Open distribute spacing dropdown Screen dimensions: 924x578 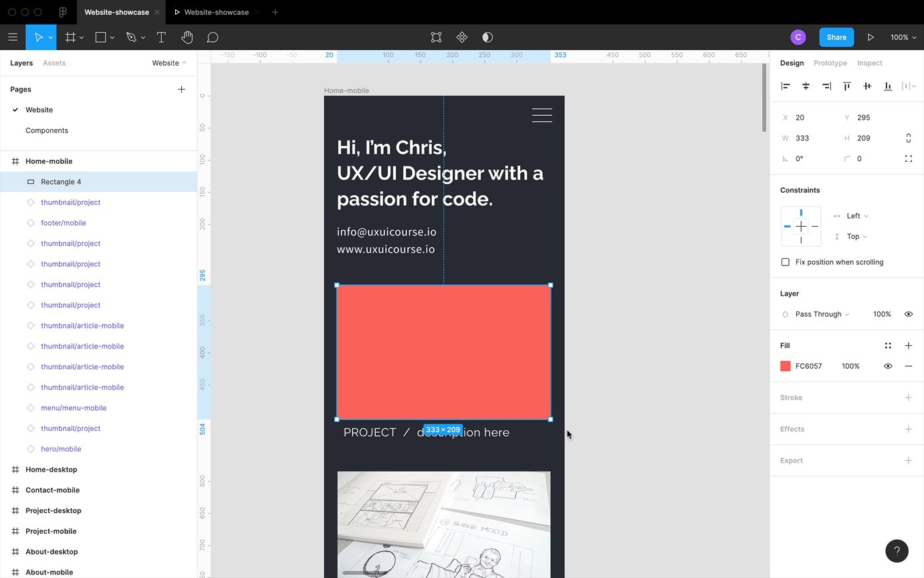(x=909, y=86)
